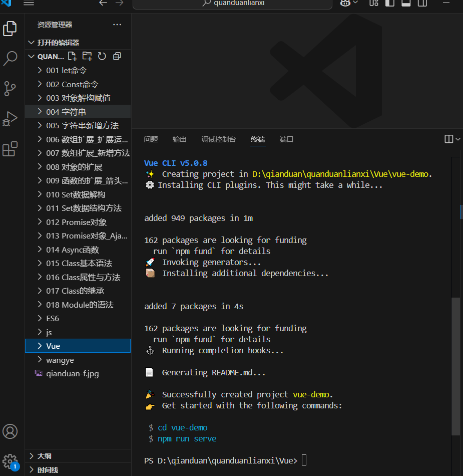
Task: Expand the 013 Promise对象_Aja... folder
Action: [78, 236]
